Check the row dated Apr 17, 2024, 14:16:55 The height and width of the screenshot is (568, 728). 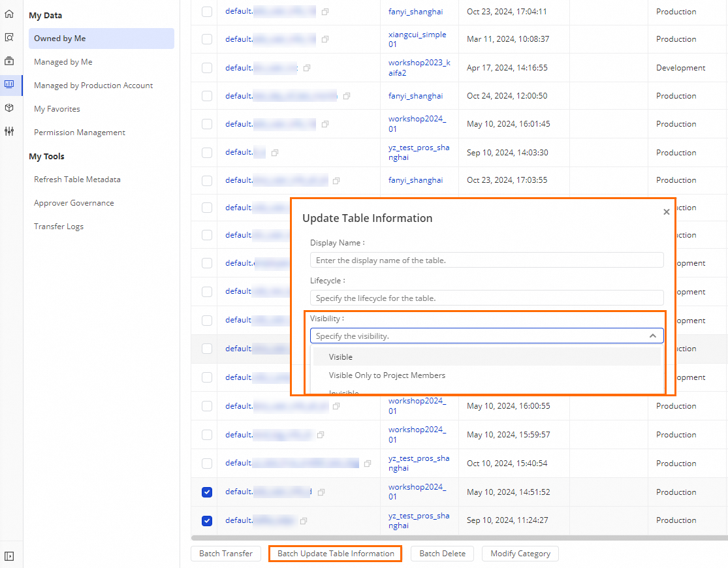click(x=207, y=68)
